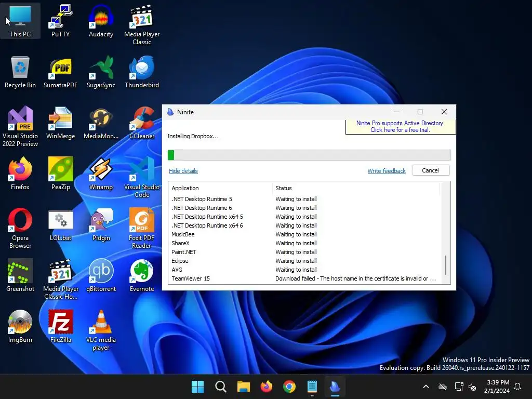
Task: Select the Media Player Classic Home Cinema shortcut
Action: pyautogui.click(x=60, y=279)
